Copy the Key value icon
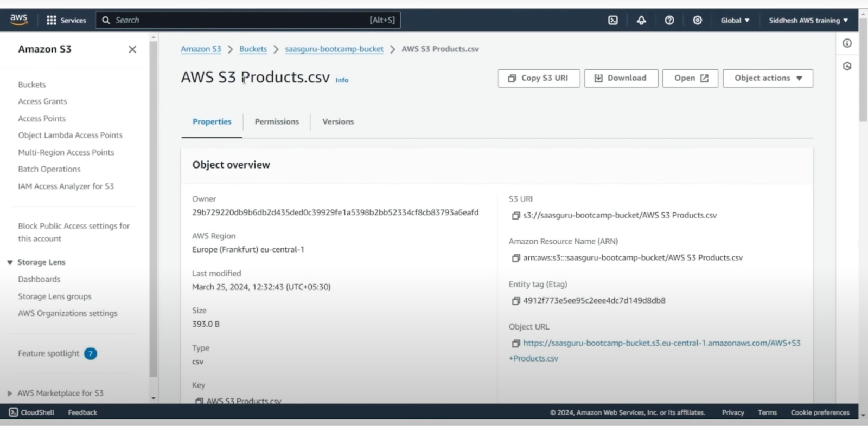This screenshot has width=868, height=426. (199, 401)
